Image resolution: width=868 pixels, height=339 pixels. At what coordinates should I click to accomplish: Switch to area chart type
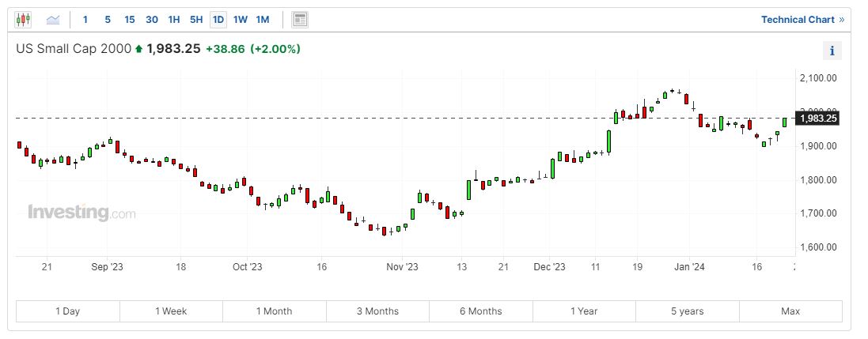(x=53, y=19)
